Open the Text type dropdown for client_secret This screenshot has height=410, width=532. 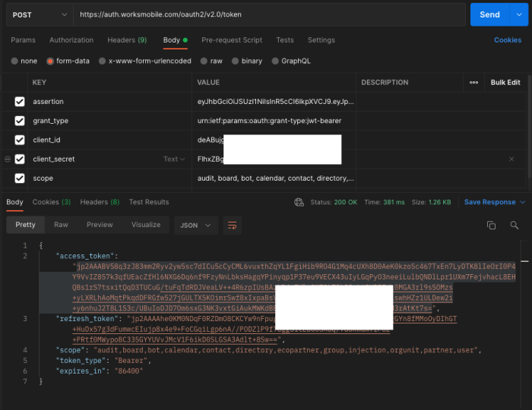[x=174, y=159]
